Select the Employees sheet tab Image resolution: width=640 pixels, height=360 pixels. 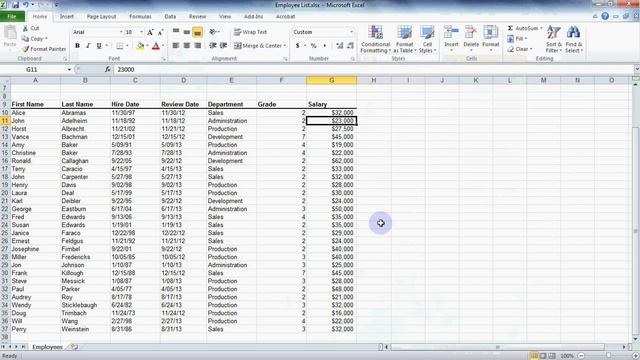[x=47, y=347]
